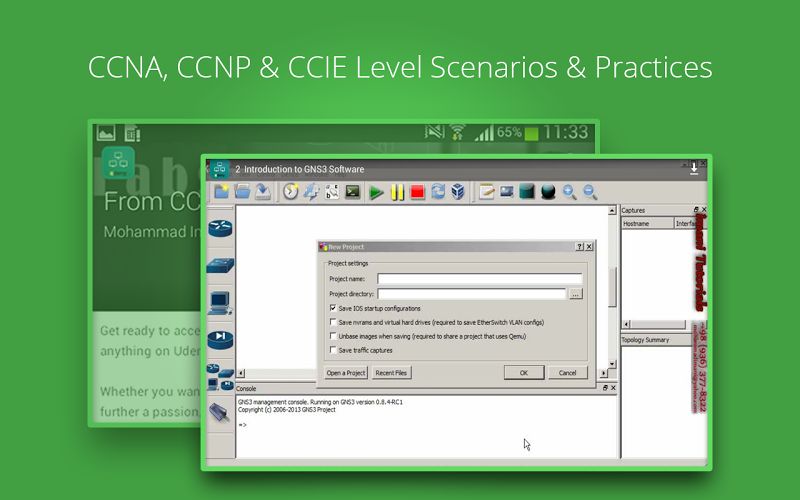The width and height of the screenshot is (800, 500).
Task: Click the Project directory input field
Action: 472,294
